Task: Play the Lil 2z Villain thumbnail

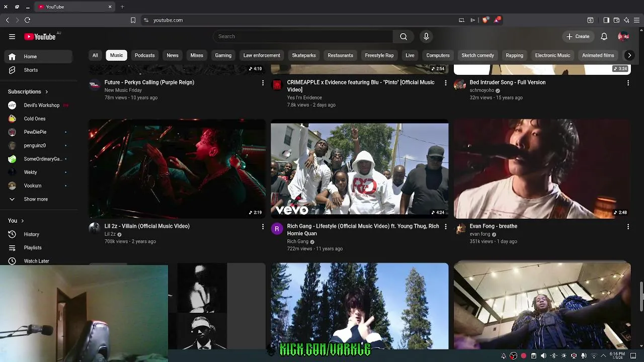Action: click(177, 169)
